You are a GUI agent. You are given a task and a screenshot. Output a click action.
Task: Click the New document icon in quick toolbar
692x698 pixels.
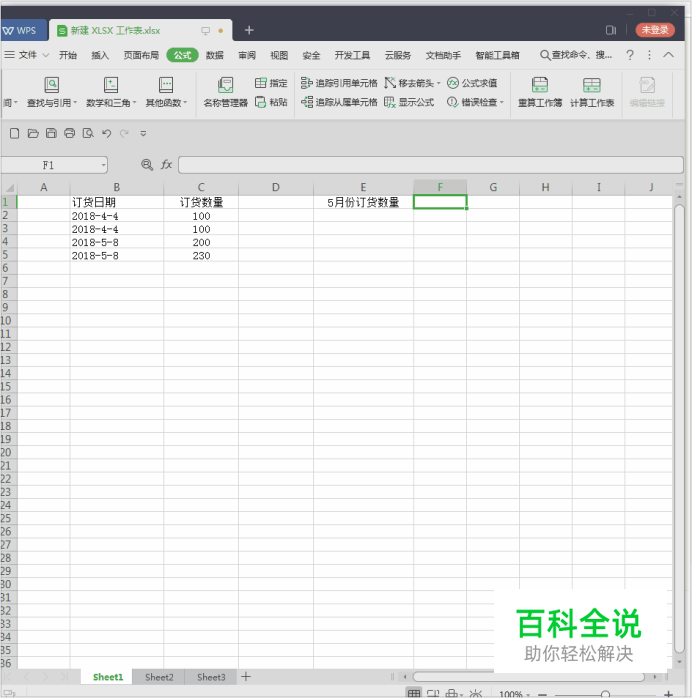coord(14,133)
